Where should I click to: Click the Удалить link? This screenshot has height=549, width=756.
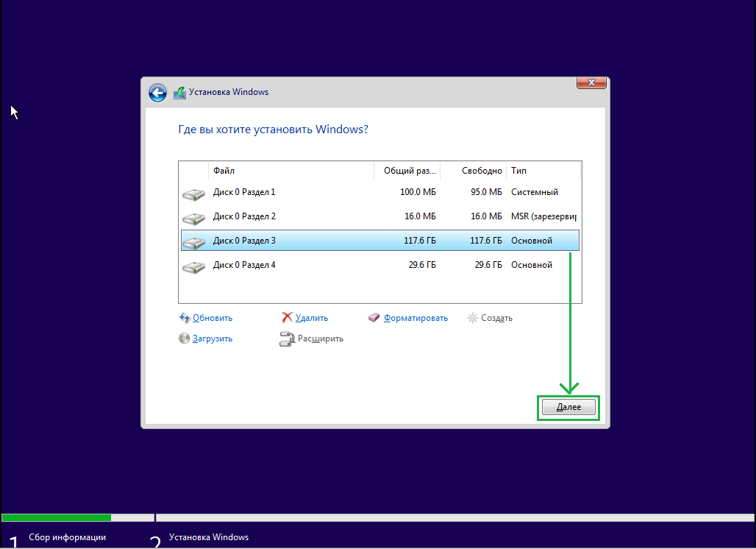point(312,318)
